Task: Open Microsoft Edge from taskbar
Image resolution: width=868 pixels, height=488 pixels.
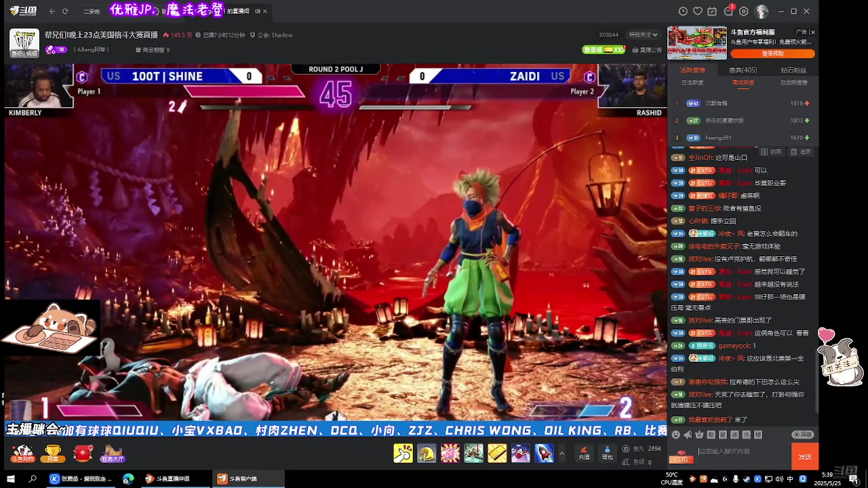Action: 128,479
